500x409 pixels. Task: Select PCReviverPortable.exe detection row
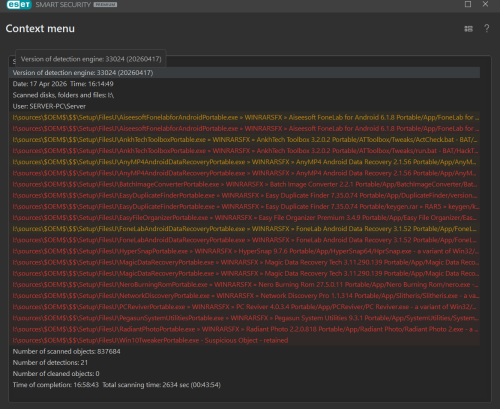244,307
